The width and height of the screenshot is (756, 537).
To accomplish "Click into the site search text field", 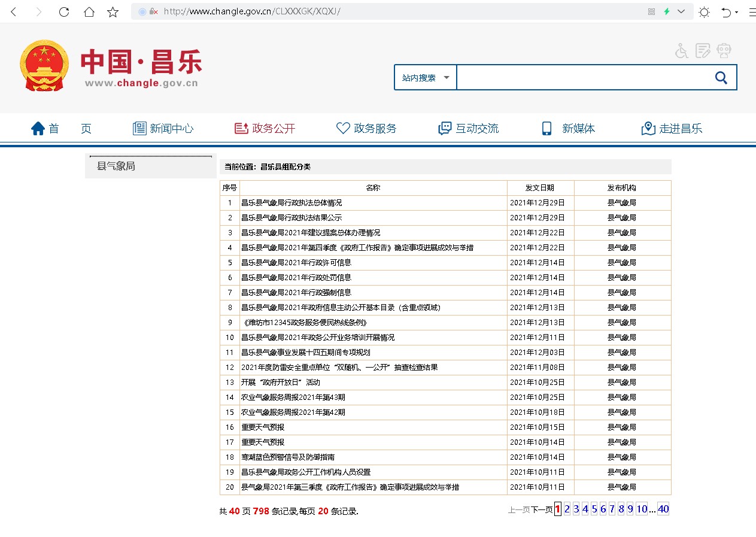I will tap(581, 78).
